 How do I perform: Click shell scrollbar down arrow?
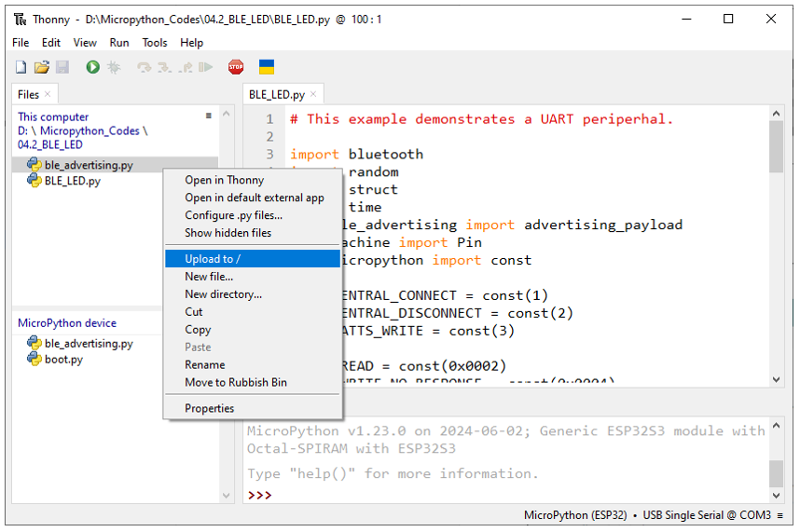point(776,496)
